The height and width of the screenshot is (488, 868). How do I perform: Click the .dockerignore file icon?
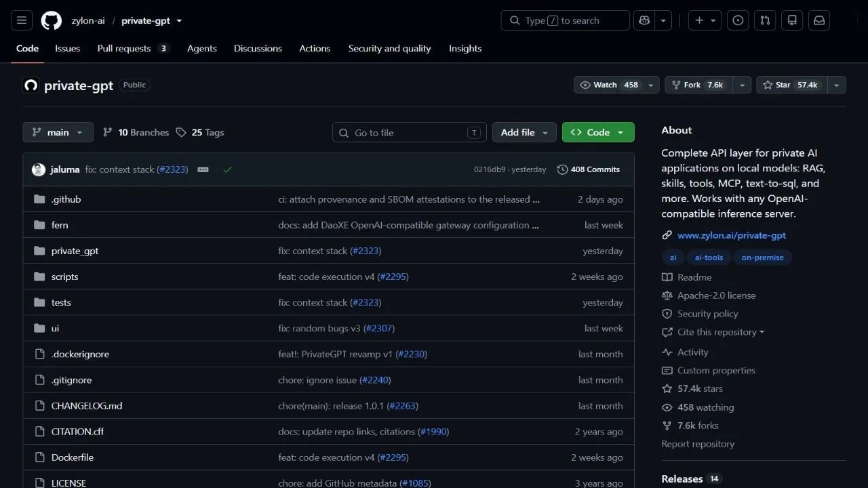tap(39, 354)
